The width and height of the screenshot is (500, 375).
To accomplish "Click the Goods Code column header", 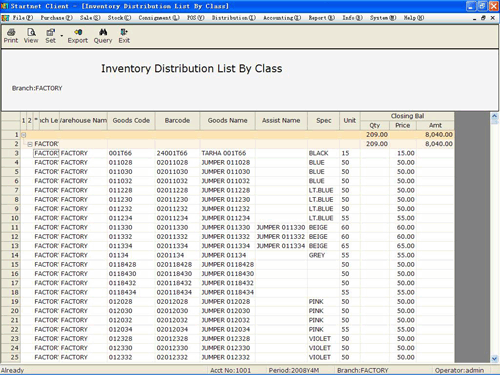I will (x=131, y=121).
